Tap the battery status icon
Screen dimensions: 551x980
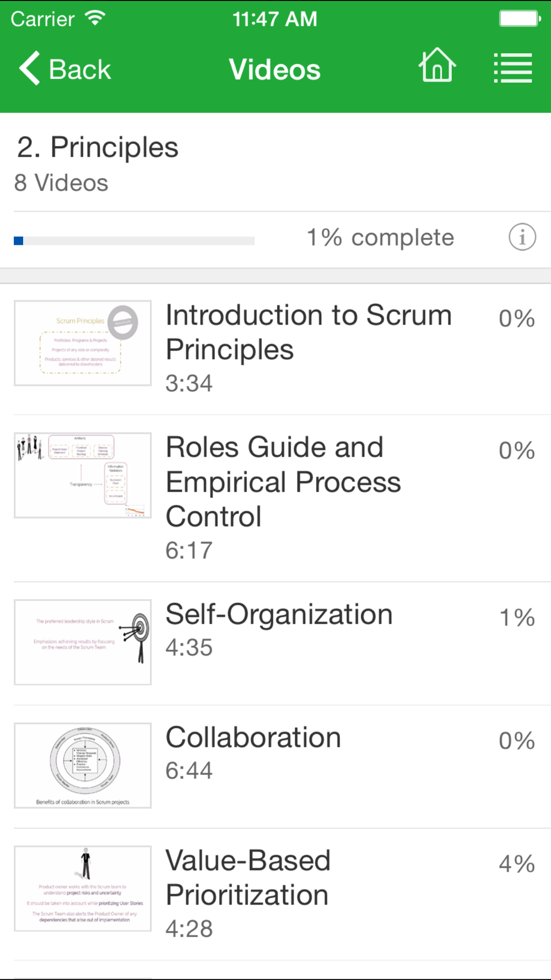click(520, 19)
